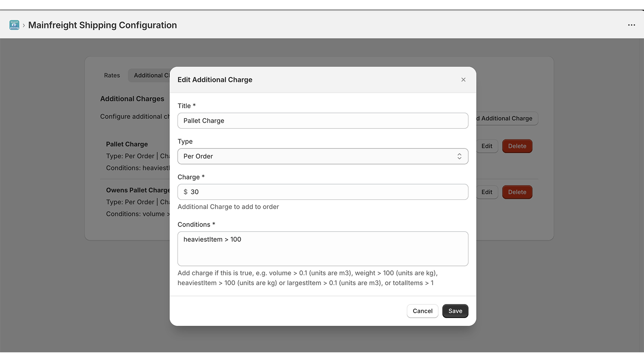
Task: Click the Title field containing Pallet Charge
Action: pyautogui.click(x=322, y=121)
